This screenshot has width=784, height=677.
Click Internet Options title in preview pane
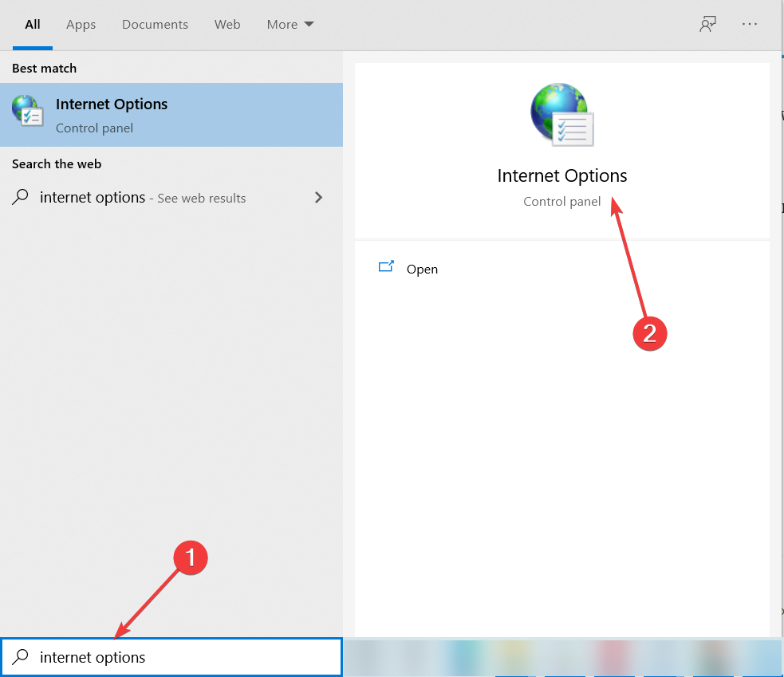562,176
